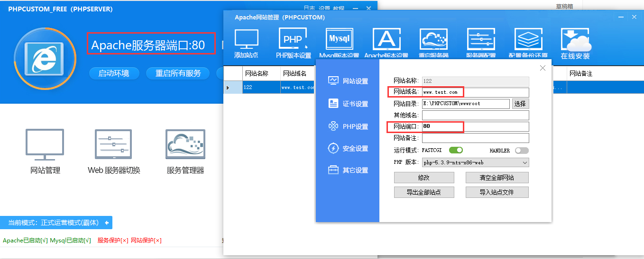Click the Apache服务器端口:80 heading
644x259 pixels.
click(148, 45)
